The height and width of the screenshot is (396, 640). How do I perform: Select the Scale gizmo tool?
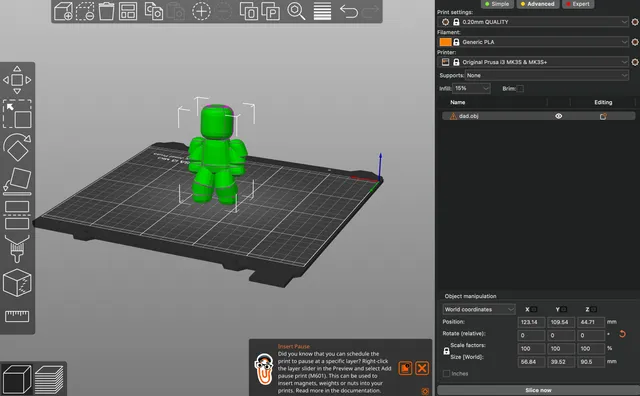tap(17, 113)
